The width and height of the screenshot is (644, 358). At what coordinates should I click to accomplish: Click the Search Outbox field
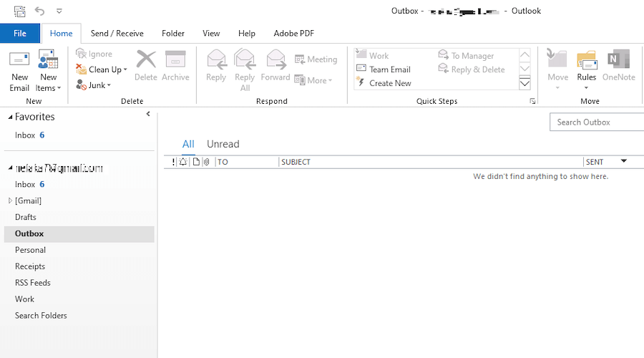pyautogui.click(x=597, y=122)
